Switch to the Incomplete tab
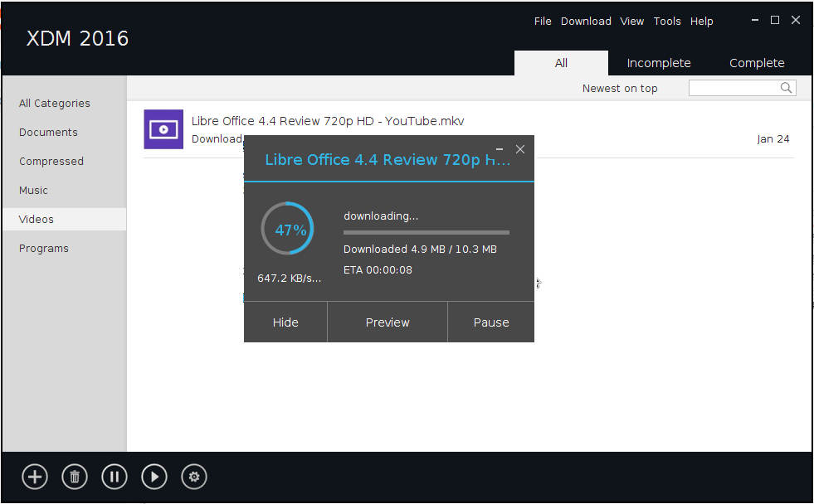This screenshot has height=504, width=814. tap(659, 63)
